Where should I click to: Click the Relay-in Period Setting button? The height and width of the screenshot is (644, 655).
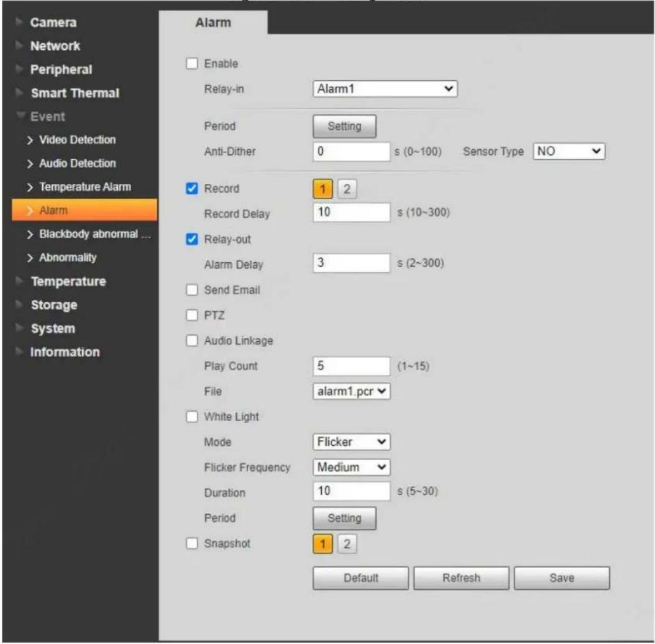tap(344, 126)
